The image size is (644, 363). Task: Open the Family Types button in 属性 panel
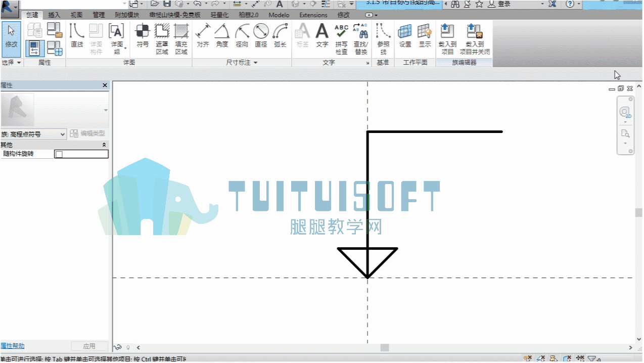55,48
